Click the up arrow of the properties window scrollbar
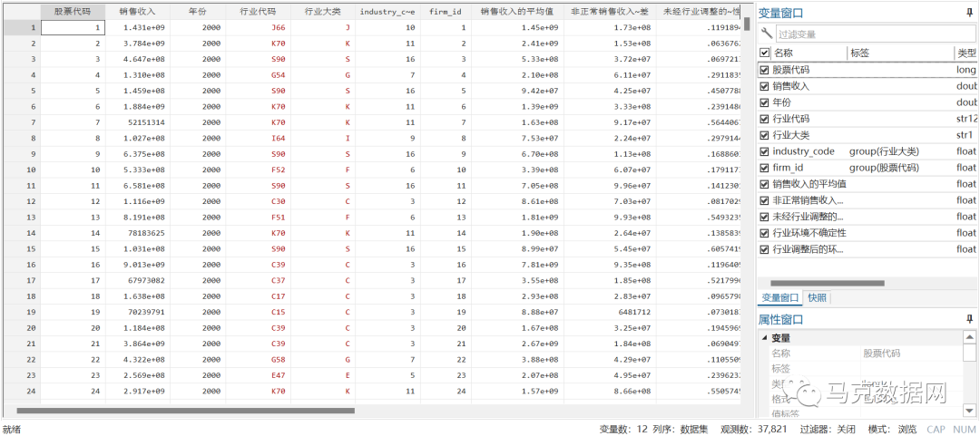980x436 pixels. (969, 337)
